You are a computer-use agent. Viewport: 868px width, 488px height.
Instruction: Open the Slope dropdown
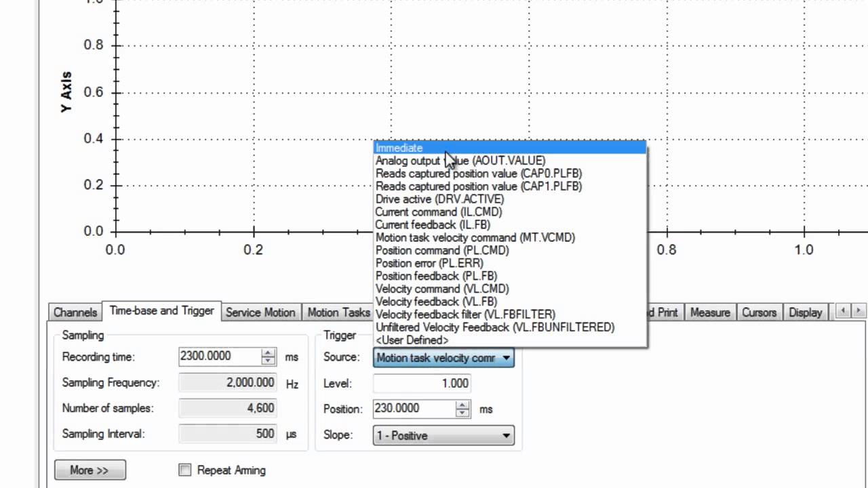click(x=443, y=436)
